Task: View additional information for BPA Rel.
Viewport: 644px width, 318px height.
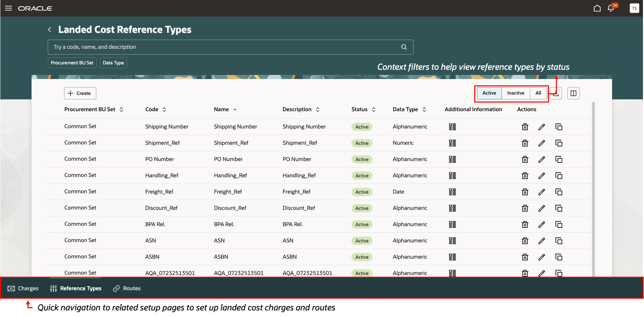Action: coord(453,224)
